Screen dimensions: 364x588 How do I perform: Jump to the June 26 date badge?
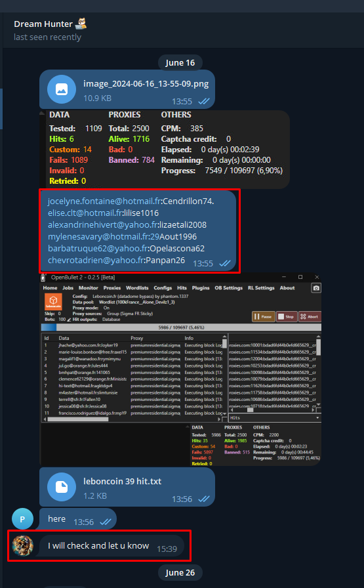pyautogui.click(x=180, y=573)
